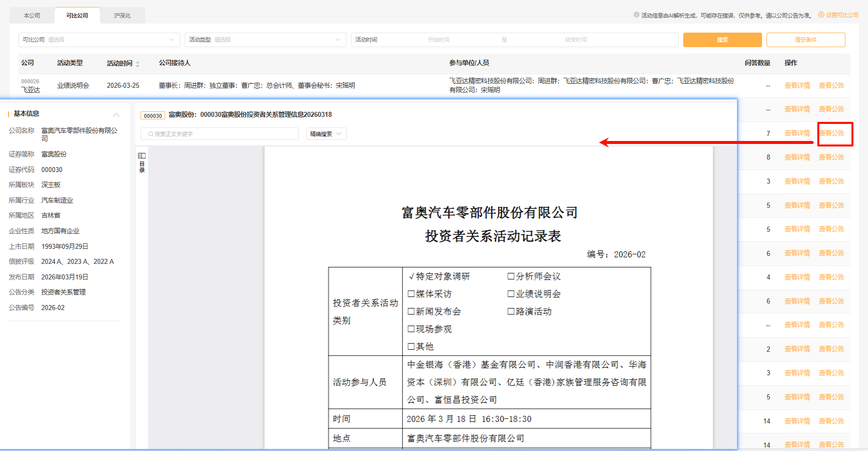The width and height of the screenshot is (868, 451).
Task: Collapse the 基本信息 section chevron
Action: (116, 114)
